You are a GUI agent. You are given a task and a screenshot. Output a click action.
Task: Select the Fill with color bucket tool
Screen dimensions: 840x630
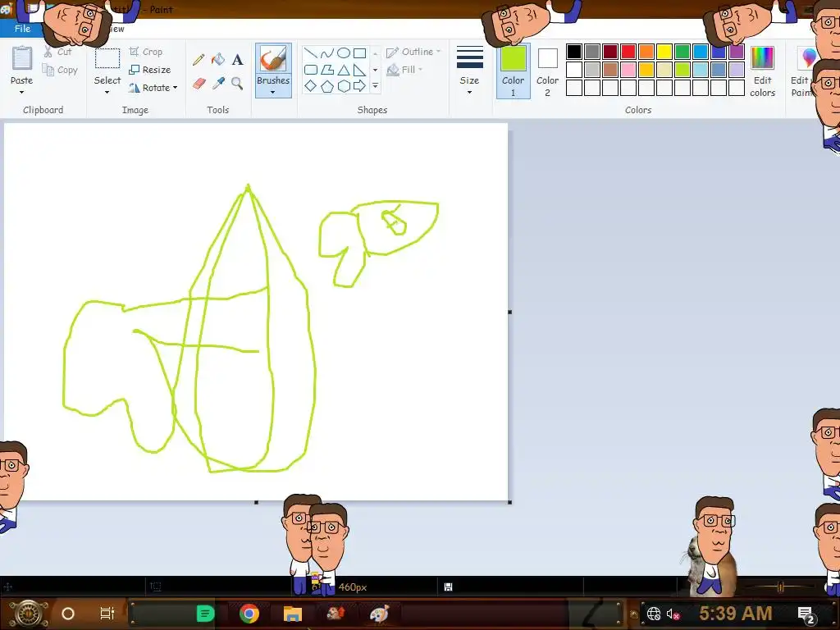click(218, 59)
